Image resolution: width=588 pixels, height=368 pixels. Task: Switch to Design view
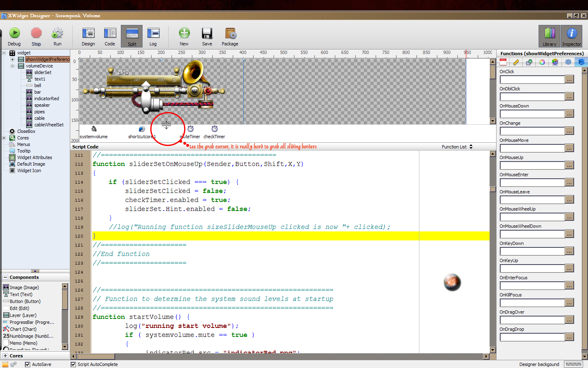pos(88,36)
